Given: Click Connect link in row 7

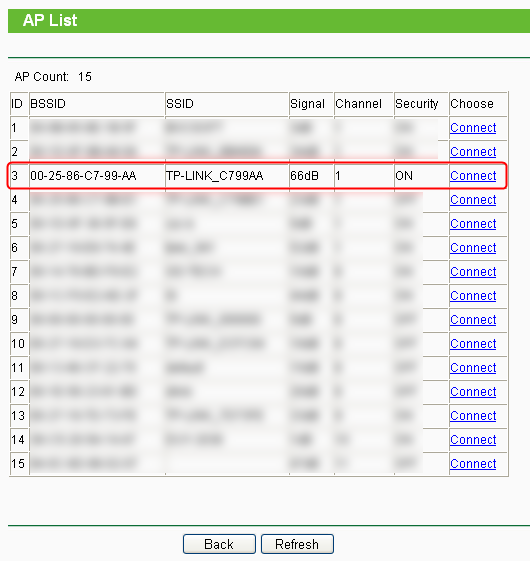Looking at the screenshot, I should click(x=473, y=272).
